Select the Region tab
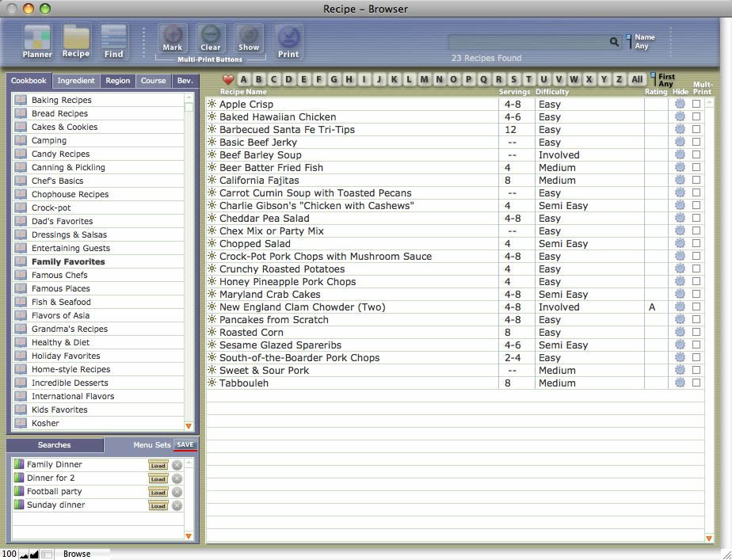The image size is (732, 560). [118, 81]
